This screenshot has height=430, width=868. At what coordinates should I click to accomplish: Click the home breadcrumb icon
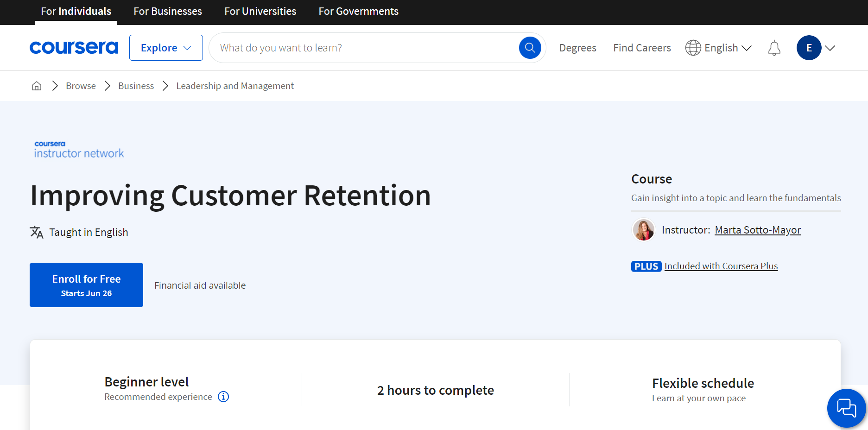(37, 86)
